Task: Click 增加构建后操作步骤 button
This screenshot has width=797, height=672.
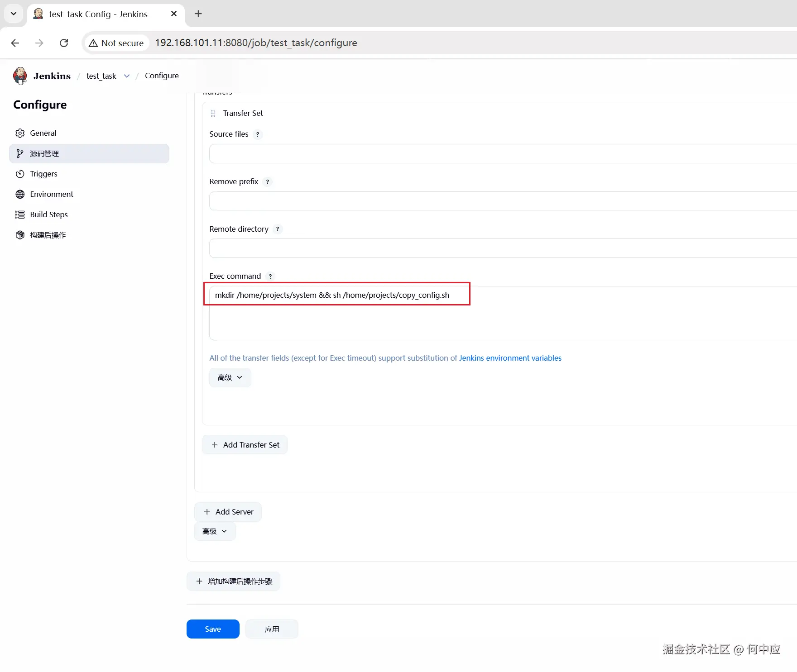Action: [x=233, y=581]
